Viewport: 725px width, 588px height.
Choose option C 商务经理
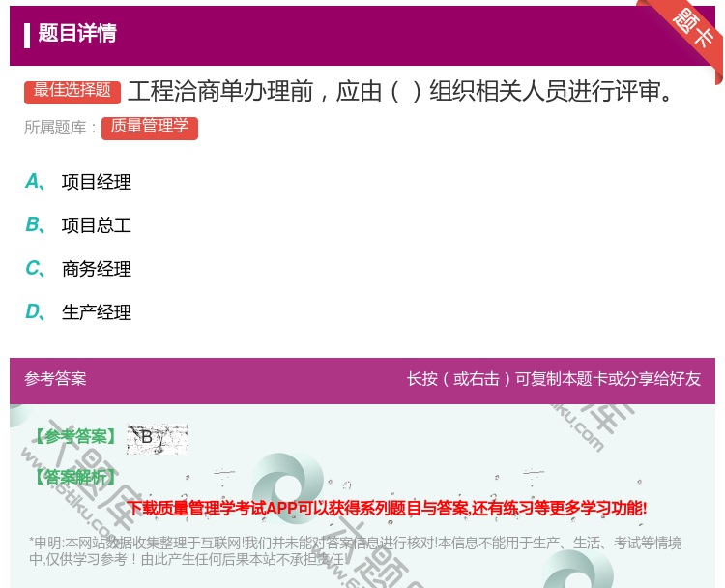[78, 268]
